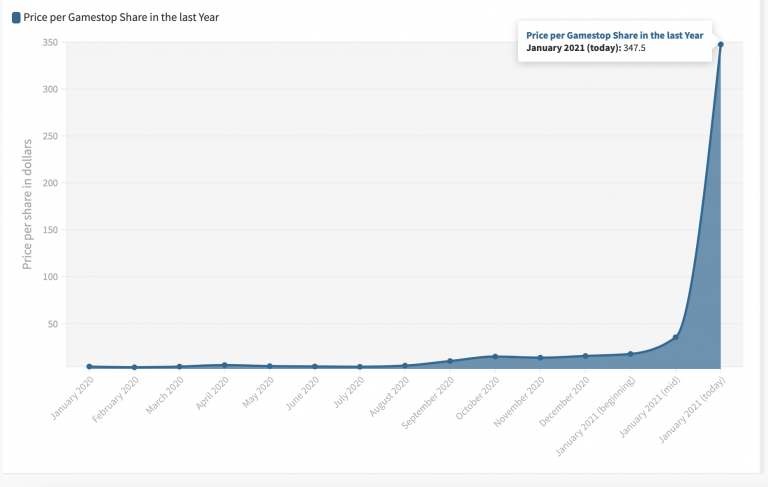Screen dimensions: 768x487
Task: Select the January 2021 (today) peak data point
Action: [x=720, y=45]
